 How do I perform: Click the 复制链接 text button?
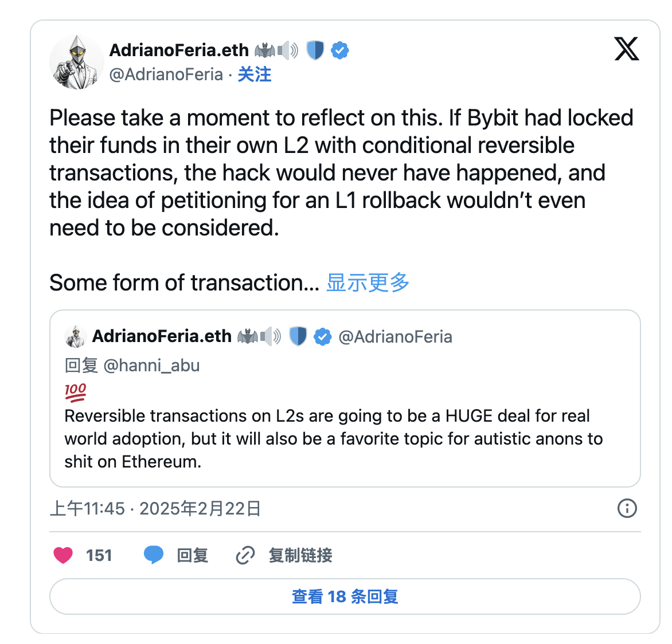300,555
